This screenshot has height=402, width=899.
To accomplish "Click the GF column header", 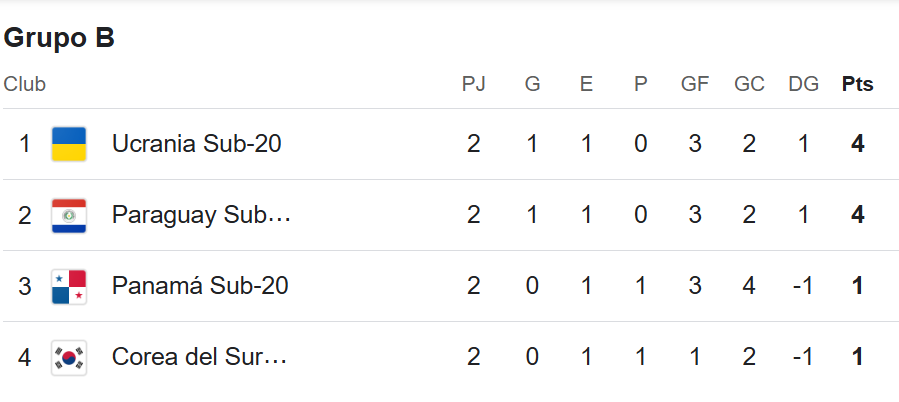I will coord(695,85).
